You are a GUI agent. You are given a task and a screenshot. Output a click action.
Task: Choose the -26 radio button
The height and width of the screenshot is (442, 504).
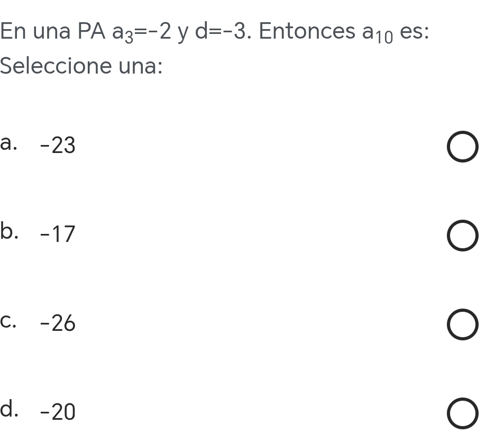(462, 325)
